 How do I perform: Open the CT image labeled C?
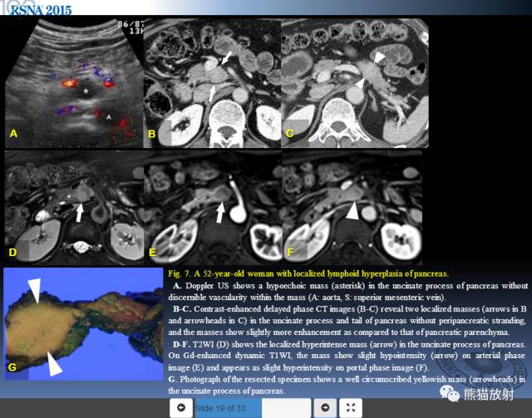click(355, 83)
